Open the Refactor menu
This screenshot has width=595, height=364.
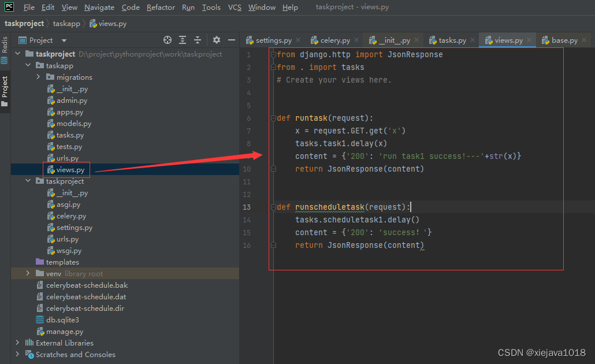[161, 8]
